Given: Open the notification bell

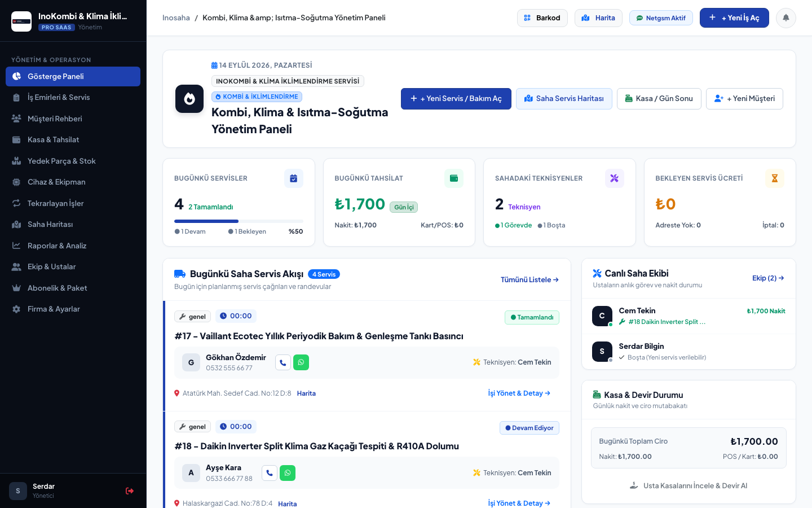Looking at the screenshot, I should (x=785, y=18).
